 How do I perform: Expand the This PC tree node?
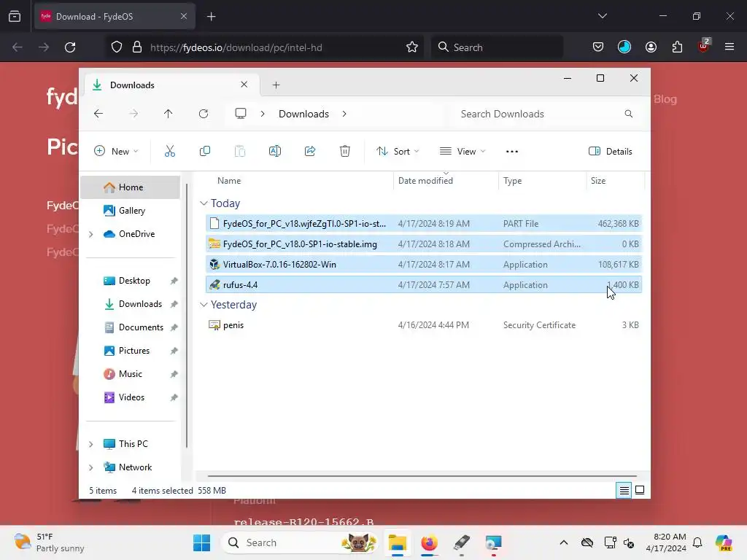[x=91, y=444]
